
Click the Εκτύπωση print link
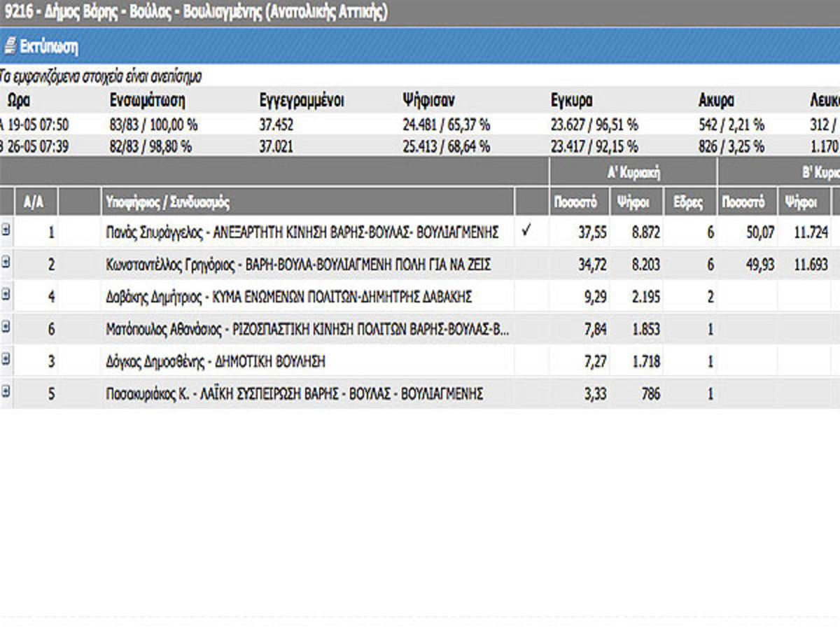coord(48,47)
